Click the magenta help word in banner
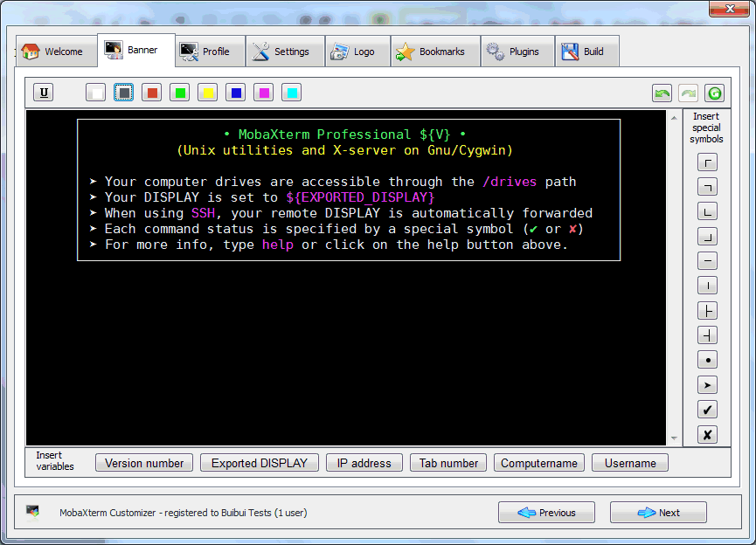This screenshot has width=756, height=545. click(278, 245)
